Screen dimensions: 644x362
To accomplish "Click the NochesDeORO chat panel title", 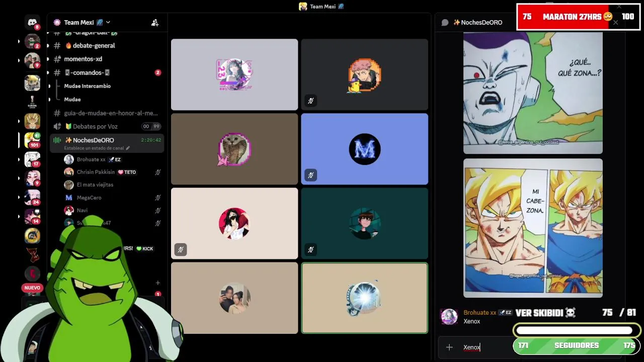I will pyautogui.click(x=478, y=22).
